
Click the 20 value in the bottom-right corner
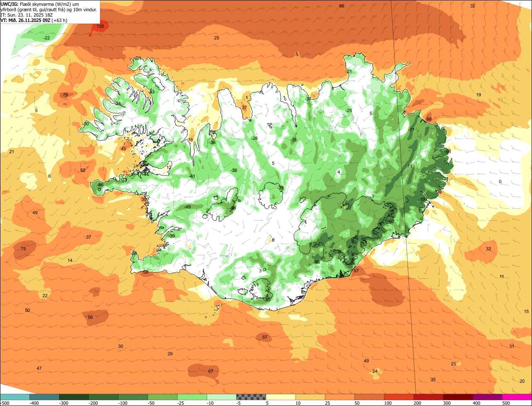click(x=522, y=381)
